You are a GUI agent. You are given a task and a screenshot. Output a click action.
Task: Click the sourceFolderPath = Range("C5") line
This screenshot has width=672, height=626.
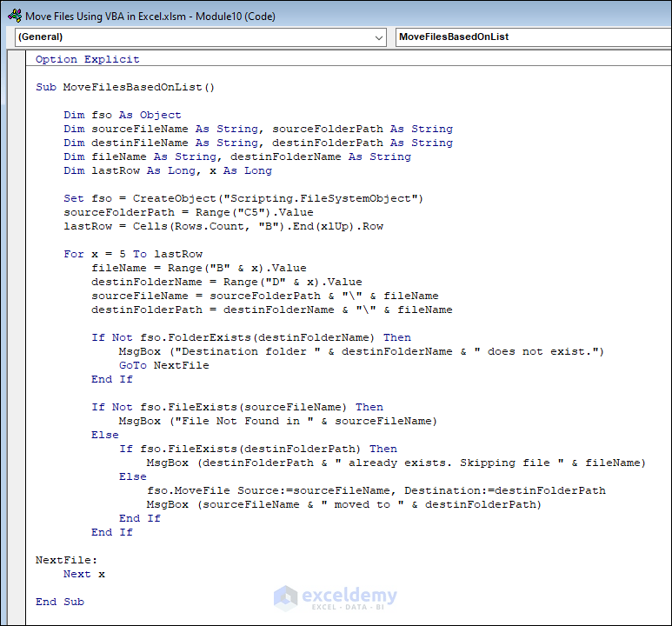[189, 212]
